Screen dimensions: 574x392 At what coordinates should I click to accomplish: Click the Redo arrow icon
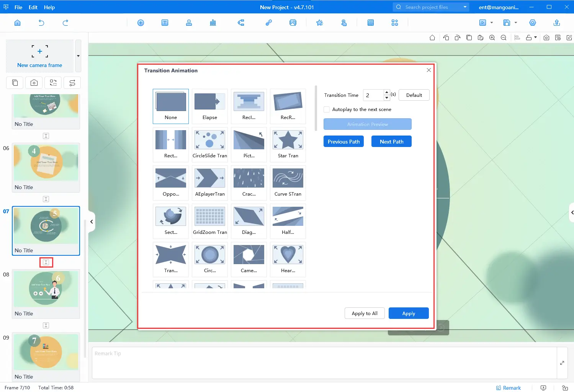coord(65,23)
